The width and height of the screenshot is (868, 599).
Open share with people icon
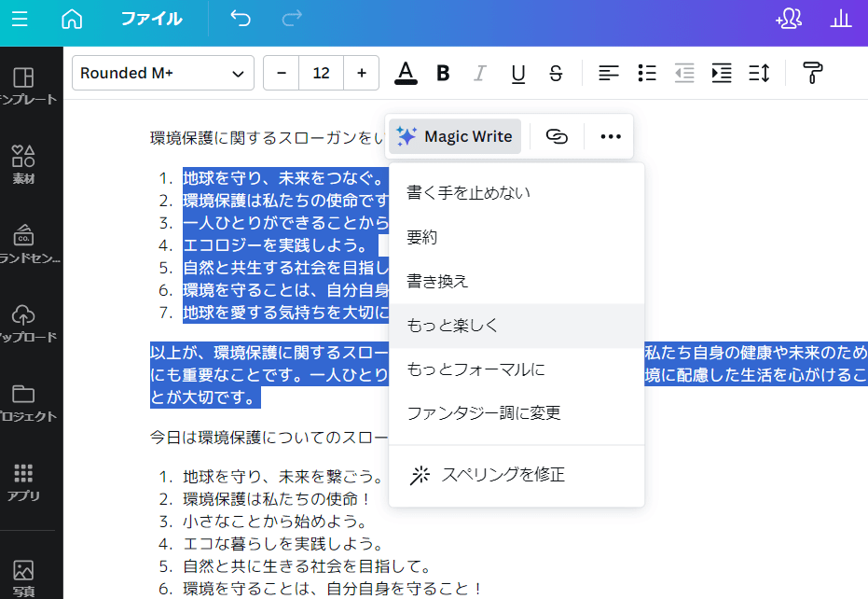pyautogui.click(x=789, y=19)
